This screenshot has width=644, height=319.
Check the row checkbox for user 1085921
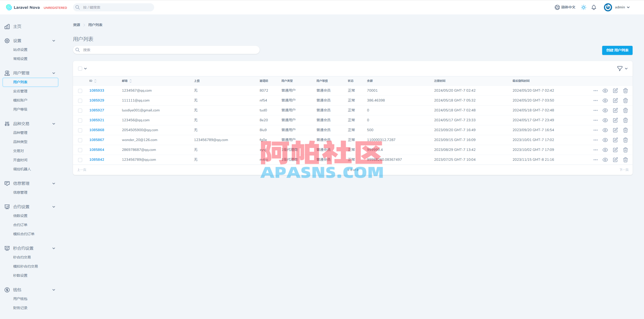click(x=80, y=120)
